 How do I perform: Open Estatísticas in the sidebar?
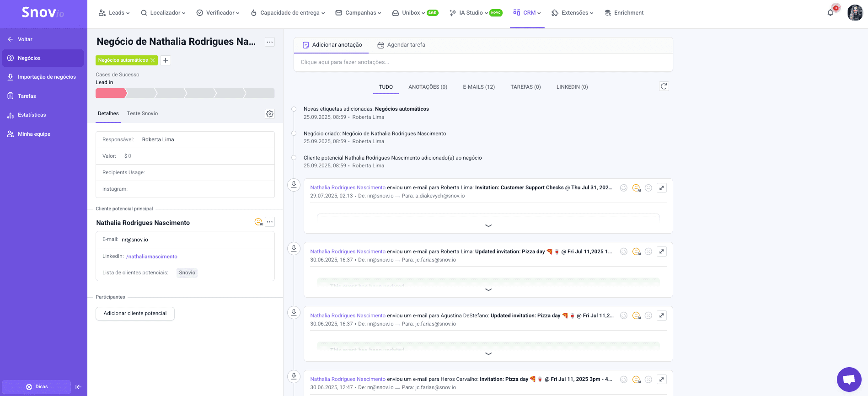click(43, 115)
